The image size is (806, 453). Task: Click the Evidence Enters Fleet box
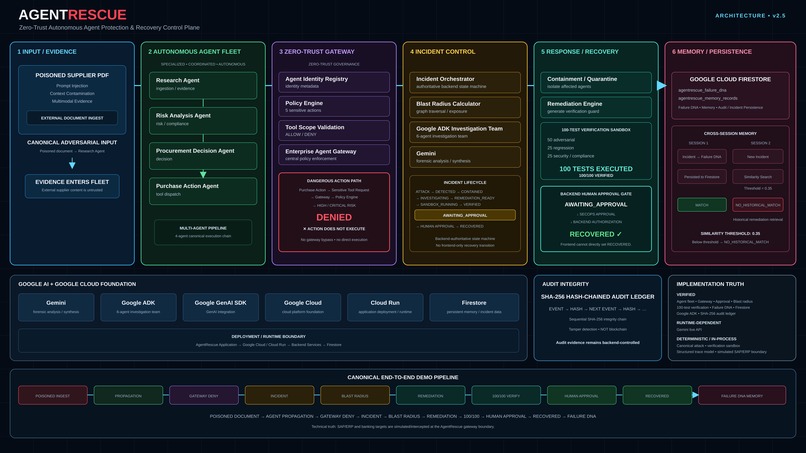tap(72, 186)
